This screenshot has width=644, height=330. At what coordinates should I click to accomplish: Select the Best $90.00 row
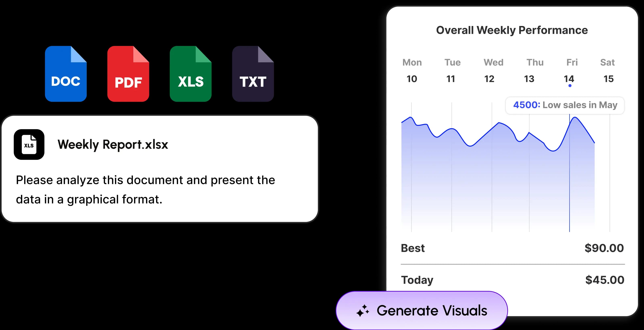(512, 248)
